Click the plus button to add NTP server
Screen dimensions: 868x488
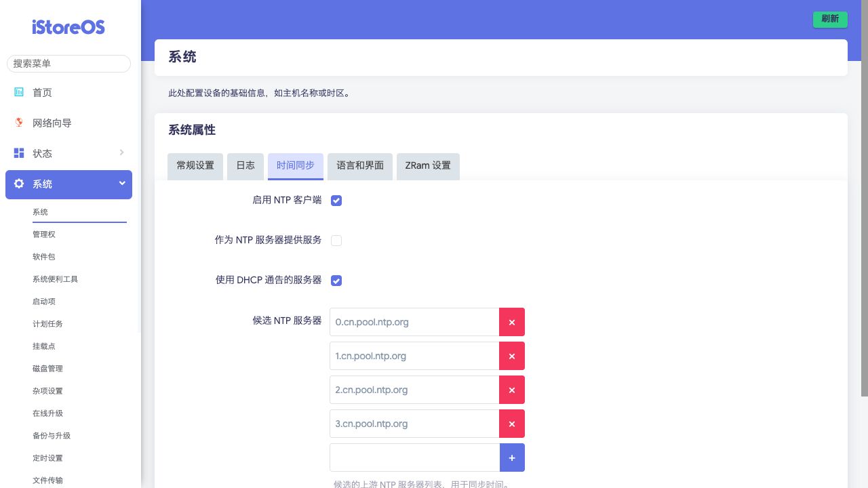(x=511, y=457)
